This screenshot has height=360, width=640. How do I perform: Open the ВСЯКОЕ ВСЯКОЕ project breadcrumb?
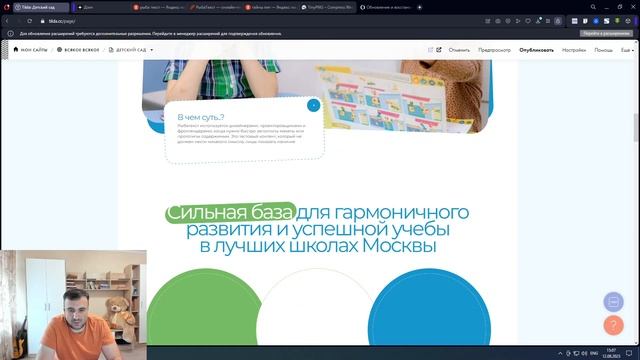tap(78, 50)
